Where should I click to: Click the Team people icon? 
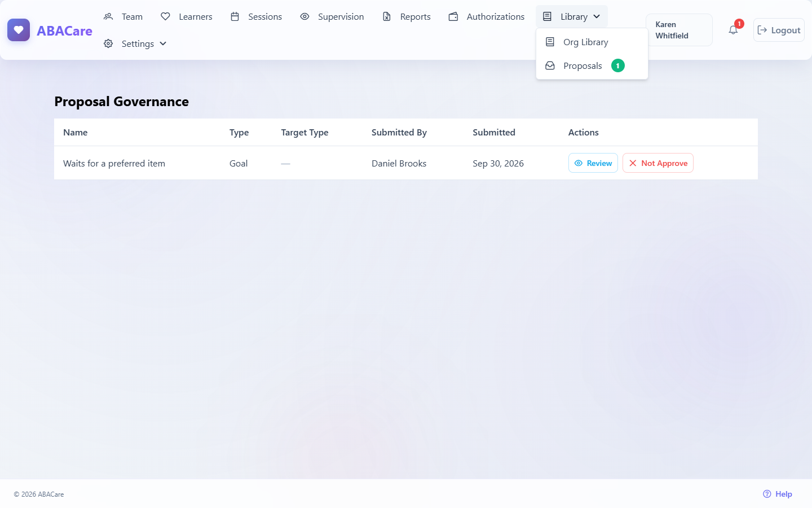pyautogui.click(x=108, y=16)
